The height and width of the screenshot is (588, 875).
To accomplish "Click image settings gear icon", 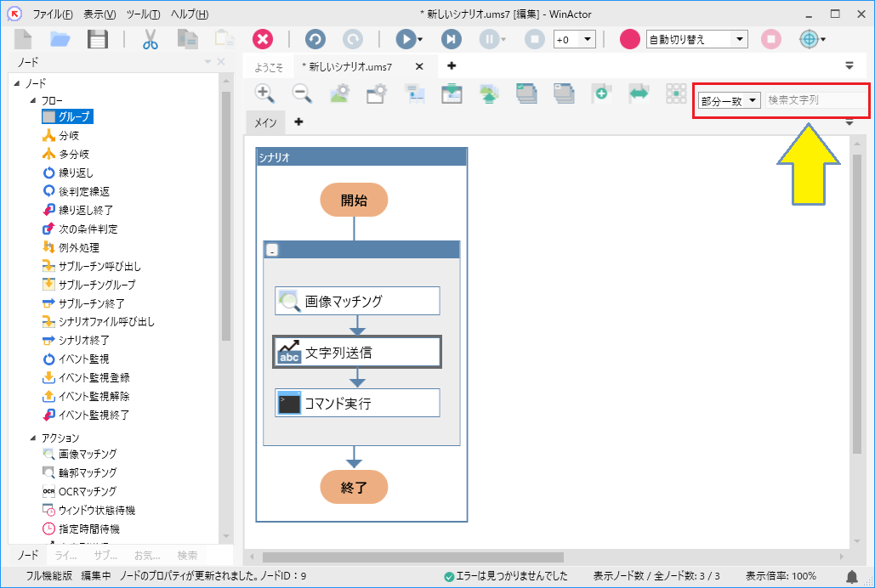I will point(340,93).
